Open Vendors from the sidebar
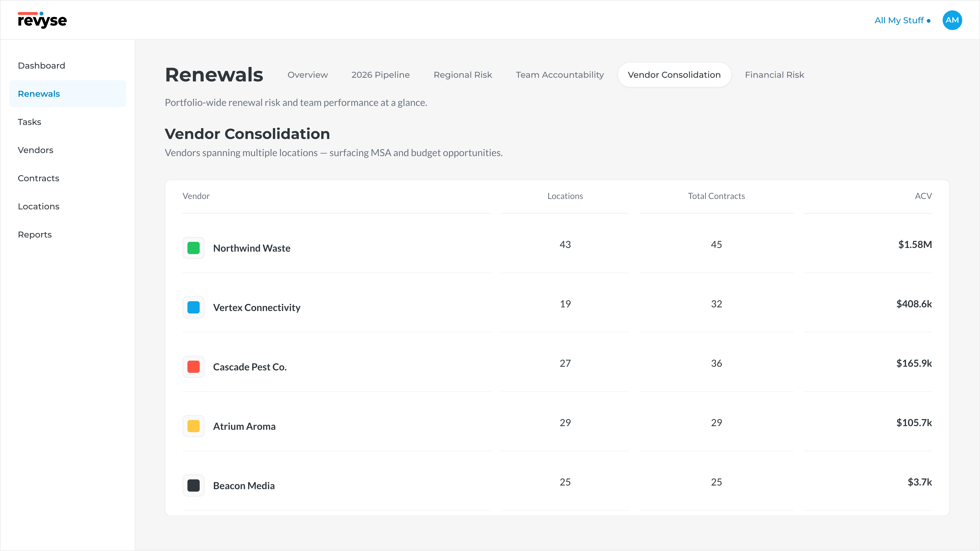Viewport: 980px width, 551px height. pos(35,150)
